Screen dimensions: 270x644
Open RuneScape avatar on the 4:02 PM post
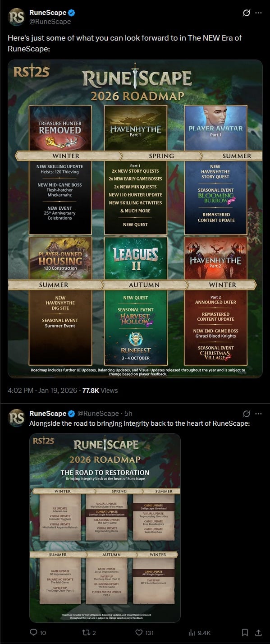[x=16, y=17]
